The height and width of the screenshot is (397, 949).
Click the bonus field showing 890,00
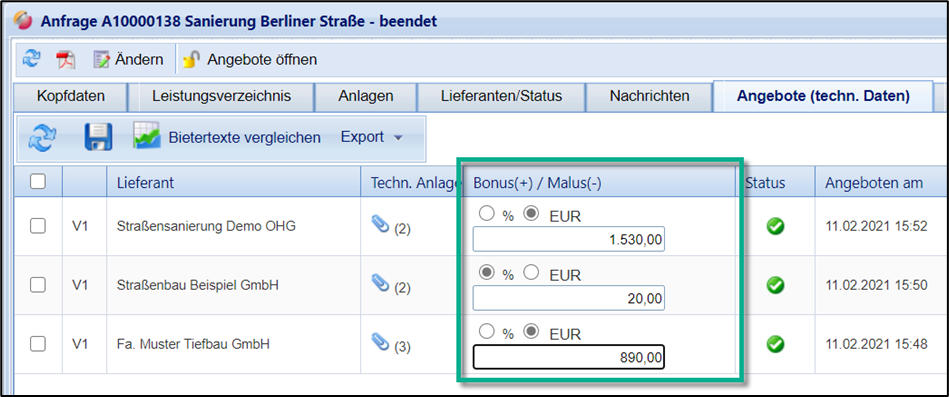click(568, 357)
